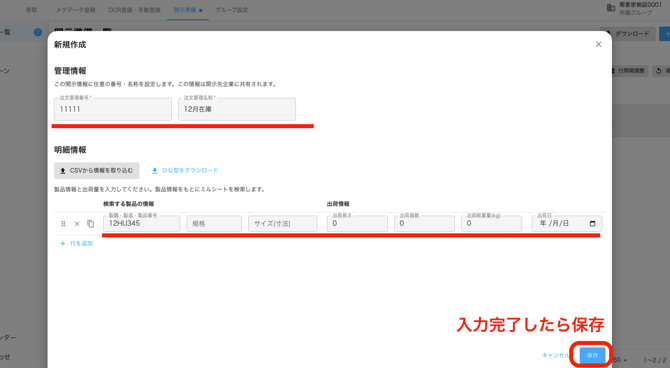Click the サイズ(寸法) input field
The width and height of the screenshot is (670, 368).
[x=283, y=224]
